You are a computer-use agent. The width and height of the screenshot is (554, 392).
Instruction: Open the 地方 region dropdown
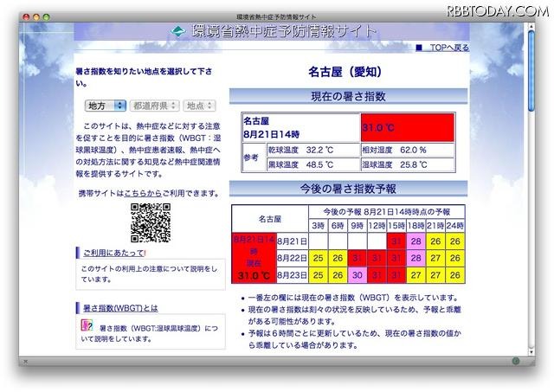(x=106, y=106)
